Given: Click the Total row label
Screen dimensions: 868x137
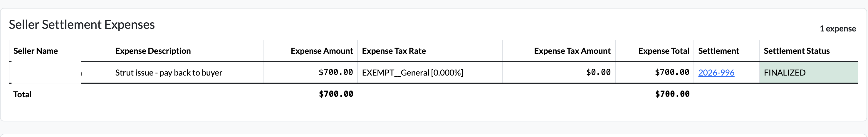Looking at the screenshot, I should [22, 94].
